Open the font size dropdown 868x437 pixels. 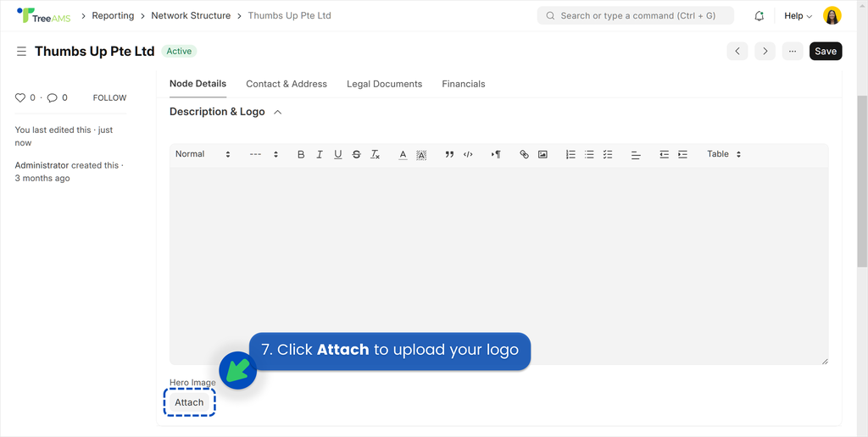click(x=264, y=154)
